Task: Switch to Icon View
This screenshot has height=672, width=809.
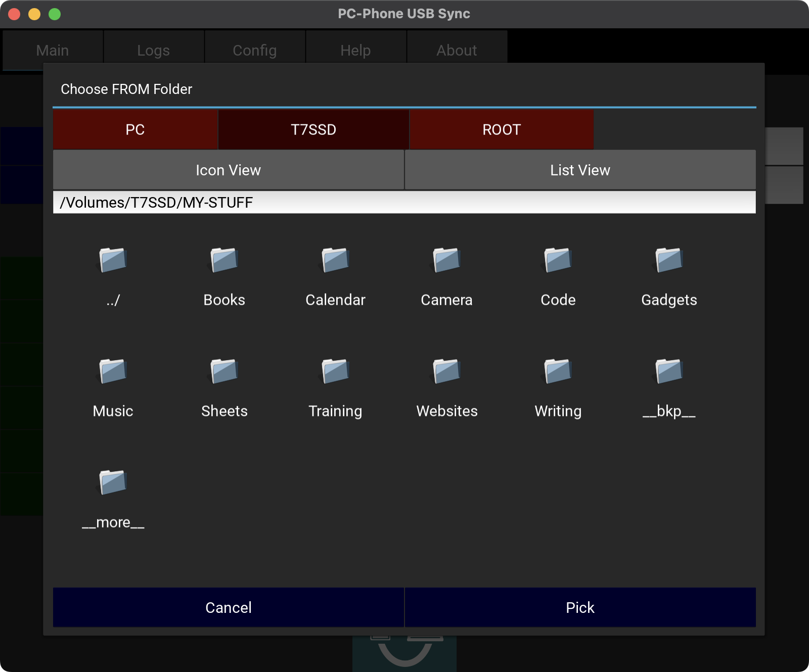Action: click(x=229, y=170)
